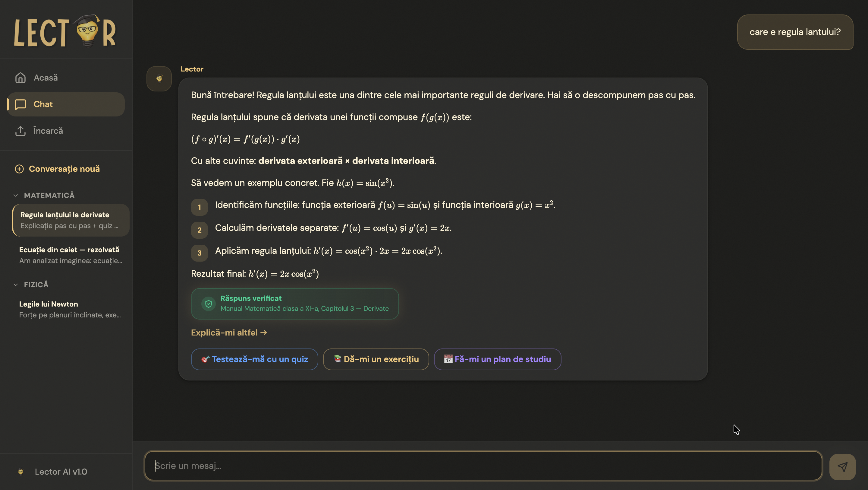Viewport: 868px width, 490px height.
Task: Click the green shield icon on Răspuns verificat
Action: pyautogui.click(x=209, y=304)
